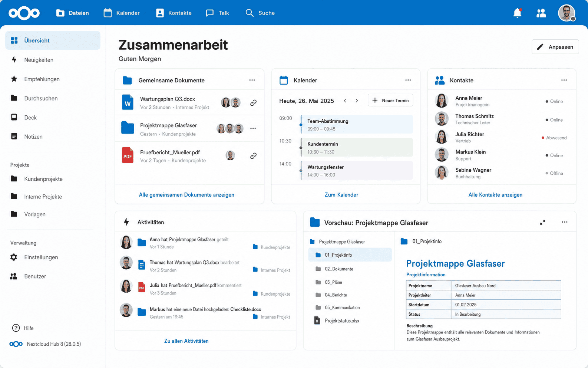Open Team-Abstimmung event

[x=357, y=125]
